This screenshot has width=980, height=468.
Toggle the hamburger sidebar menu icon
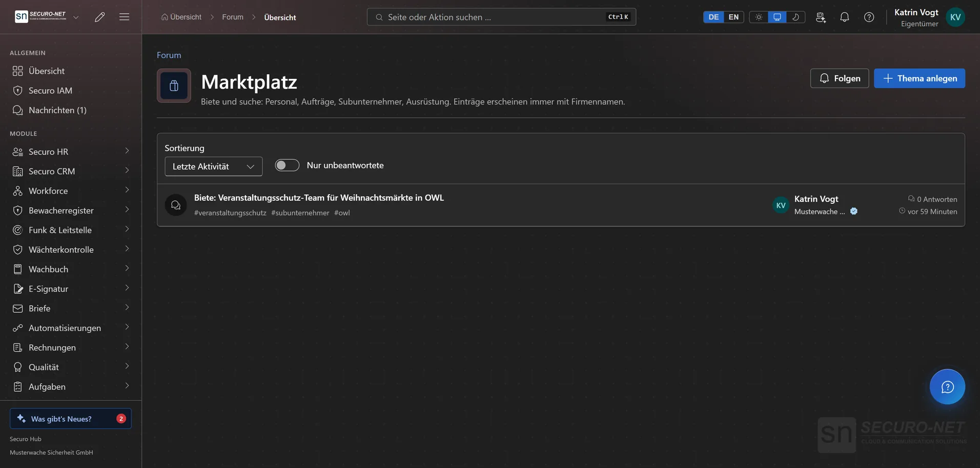(124, 17)
